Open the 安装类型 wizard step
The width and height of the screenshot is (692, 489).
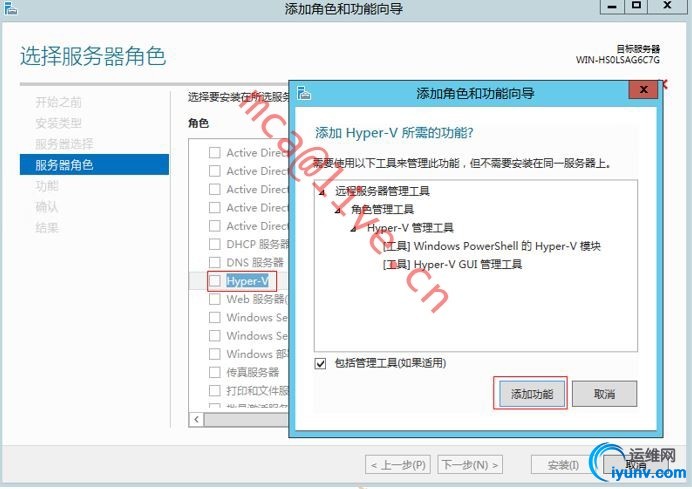pos(59,123)
